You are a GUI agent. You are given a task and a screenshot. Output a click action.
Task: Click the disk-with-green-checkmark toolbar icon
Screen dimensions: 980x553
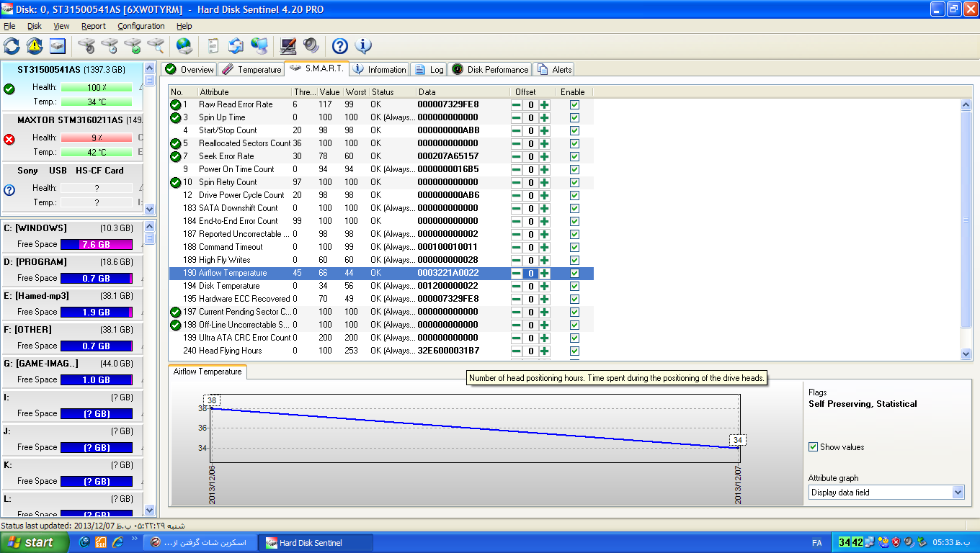tap(133, 46)
